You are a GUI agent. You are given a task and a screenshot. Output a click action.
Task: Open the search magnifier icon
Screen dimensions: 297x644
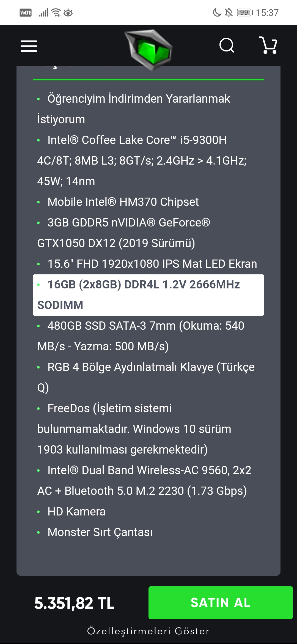(227, 45)
